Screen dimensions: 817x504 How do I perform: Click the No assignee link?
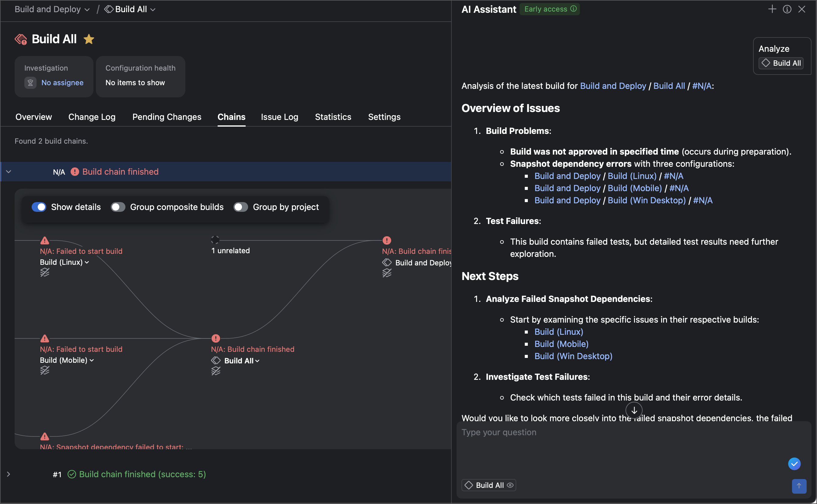(62, 83)
